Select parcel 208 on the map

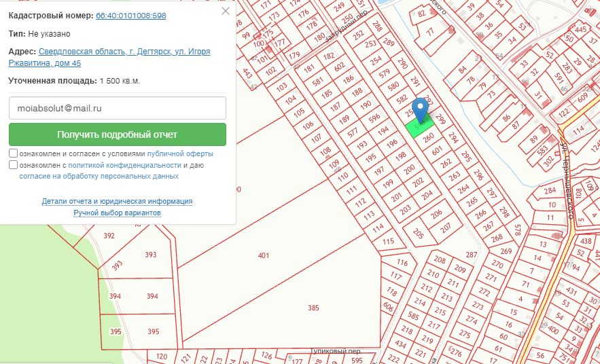(440, 260)
